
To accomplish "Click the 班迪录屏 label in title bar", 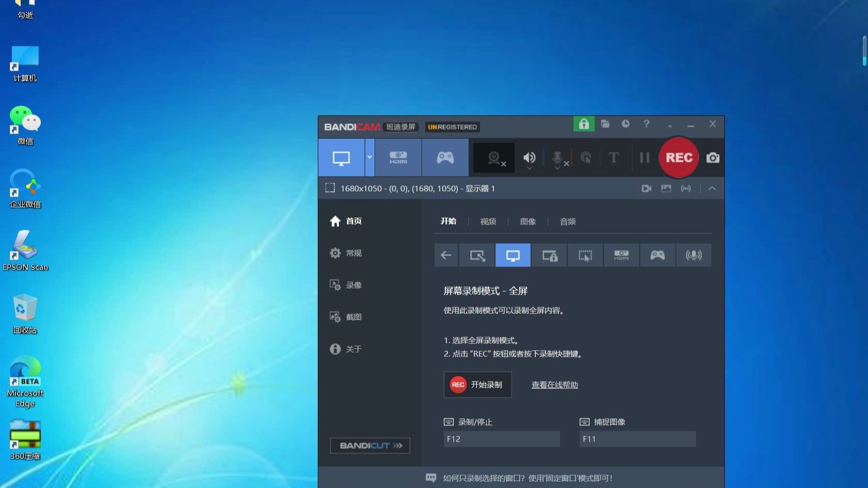I will (x=400, y=127).
